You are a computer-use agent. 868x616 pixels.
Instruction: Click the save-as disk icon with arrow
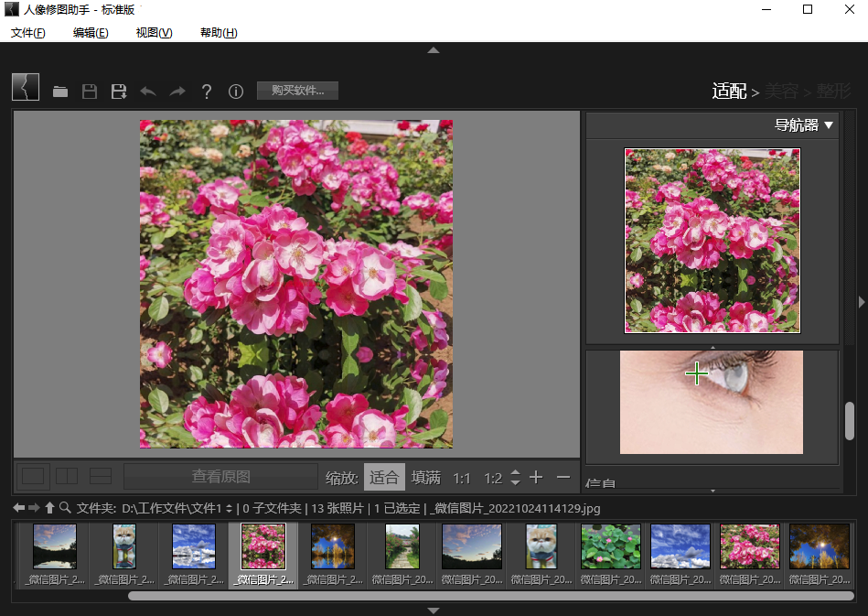tap(118, 92)
